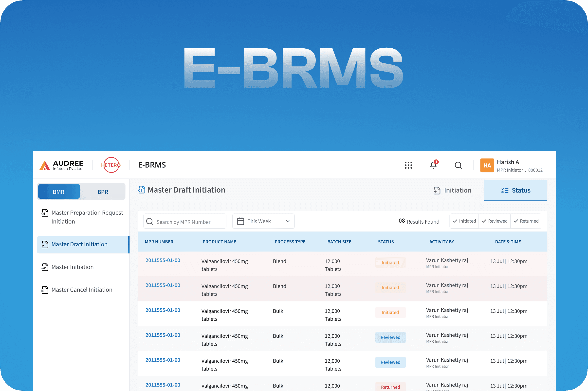
Task: Click the header search magnifier icon
Action: tap(458, 165)
